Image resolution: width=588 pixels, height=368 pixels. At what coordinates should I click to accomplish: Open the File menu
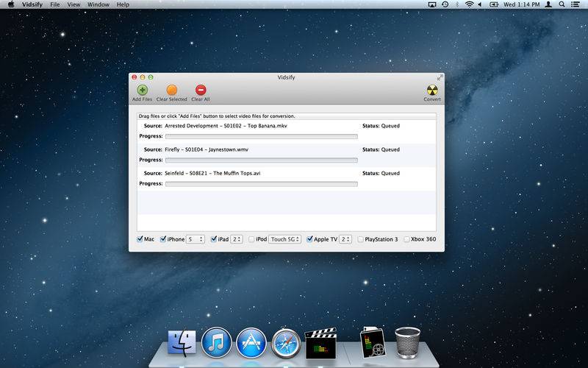[x=54, y=4]
